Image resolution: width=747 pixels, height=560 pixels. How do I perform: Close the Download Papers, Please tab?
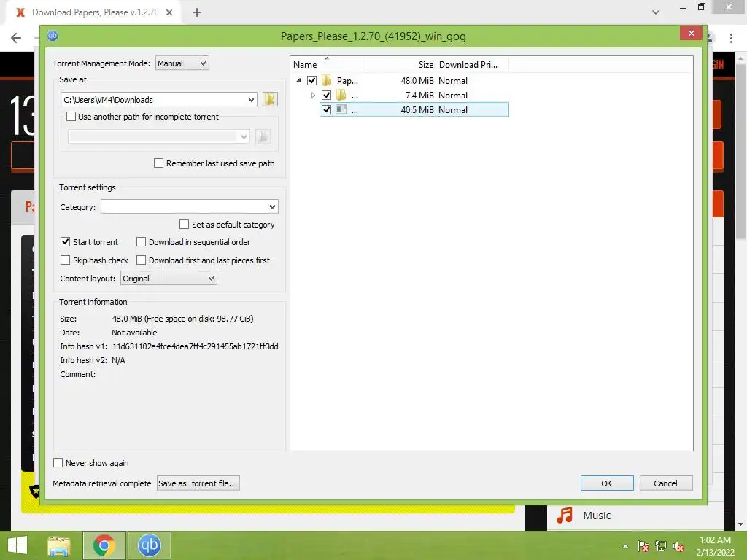169,12
